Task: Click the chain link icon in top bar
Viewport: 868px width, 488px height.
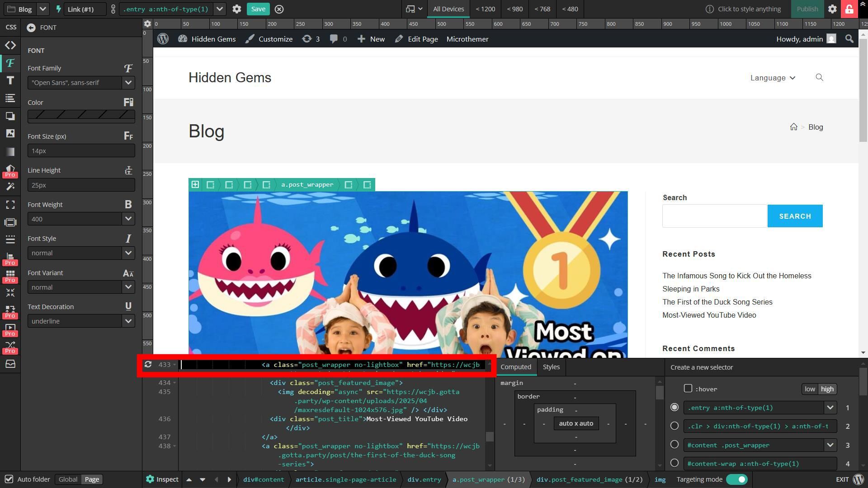Action: [x=113, y=9]
